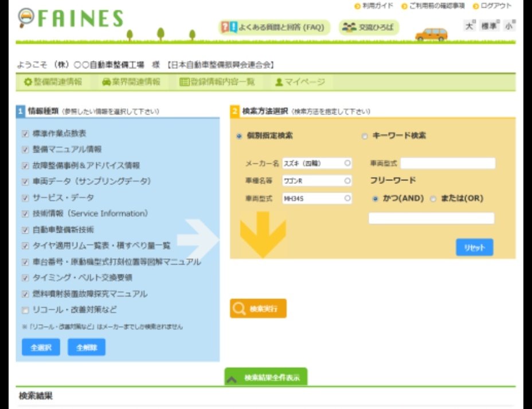Click the orange bullet beside ご利用前の確認事項
This screenshot has height=409, width=532.
click(404, 6)
